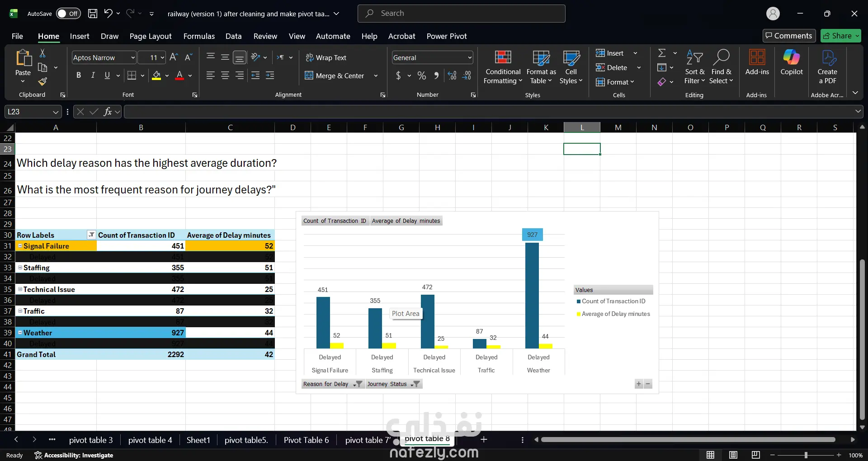Click Increase Indent icon

click(x=270, y=75)
